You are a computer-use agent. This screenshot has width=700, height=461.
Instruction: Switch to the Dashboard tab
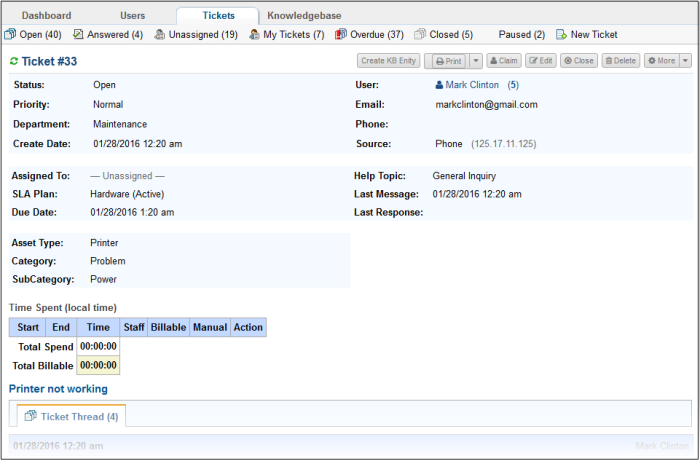pyautogui.click(x=47, y=16)
